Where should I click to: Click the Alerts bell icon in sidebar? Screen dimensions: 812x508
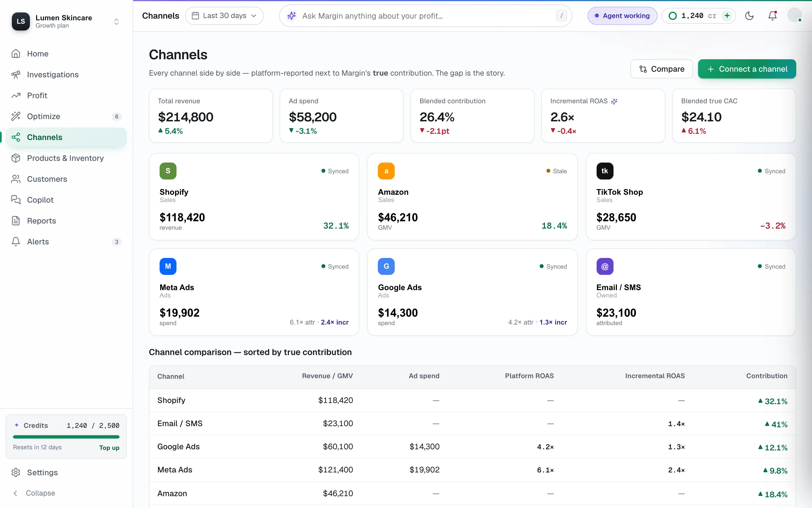pos(16,242)
